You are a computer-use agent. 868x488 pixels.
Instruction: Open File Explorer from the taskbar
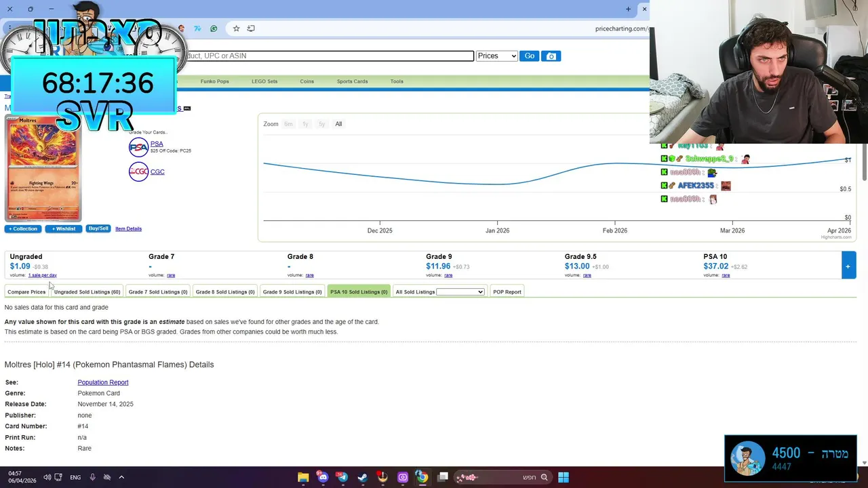(303, 477)
